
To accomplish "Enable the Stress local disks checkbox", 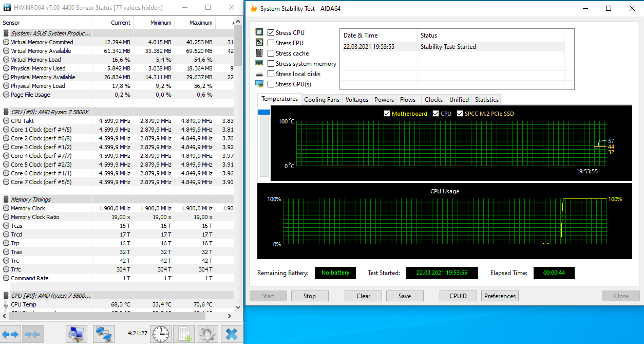I will (271, 74).
